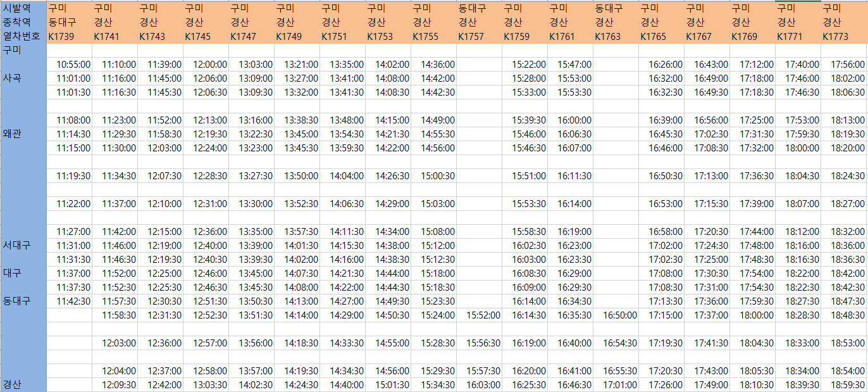This screenshot has width=868, height=392.
Task: Select train number cell K1773
Action: point(844,36)
